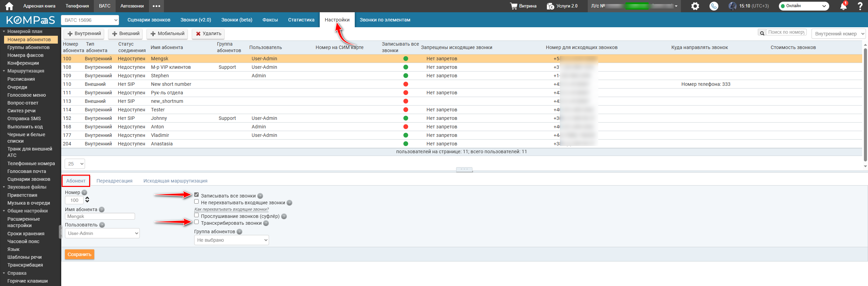Change the page size dropdown showing 25
Screen dimensions: 868x286
point(75,164)
